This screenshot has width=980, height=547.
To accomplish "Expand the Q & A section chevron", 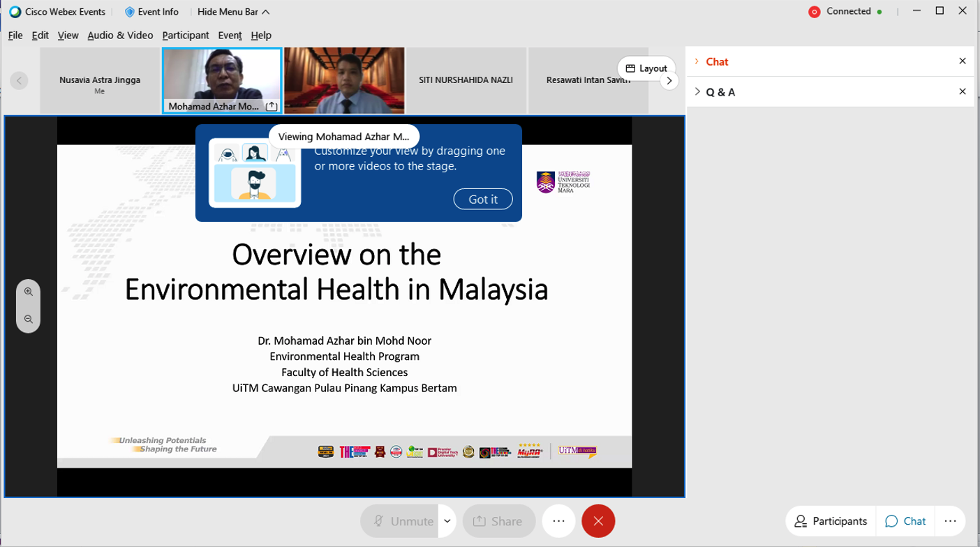I will (697, 91).
